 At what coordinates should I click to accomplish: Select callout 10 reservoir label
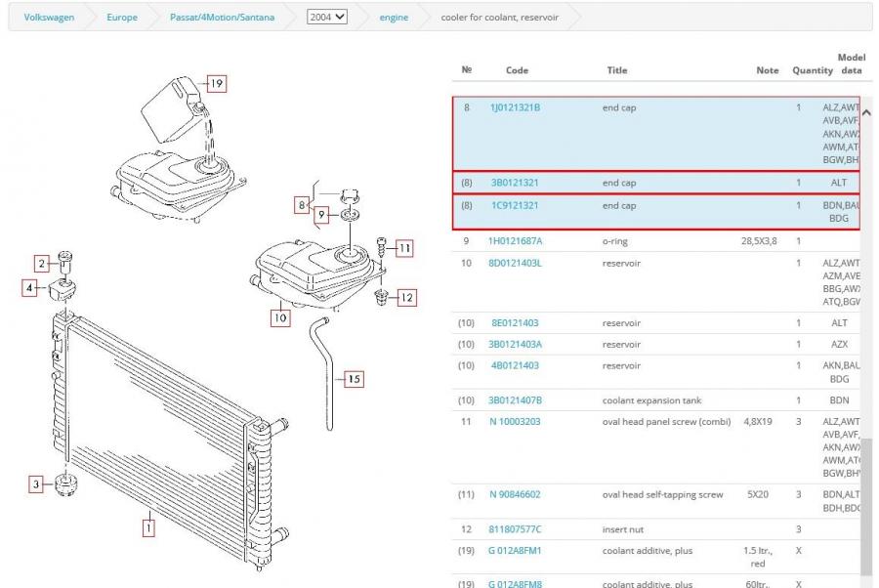coord(280,316)
